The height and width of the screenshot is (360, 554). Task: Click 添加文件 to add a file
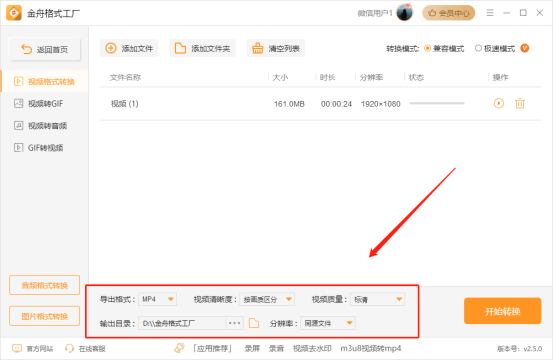pyautogui.click(x=129, y=48)
